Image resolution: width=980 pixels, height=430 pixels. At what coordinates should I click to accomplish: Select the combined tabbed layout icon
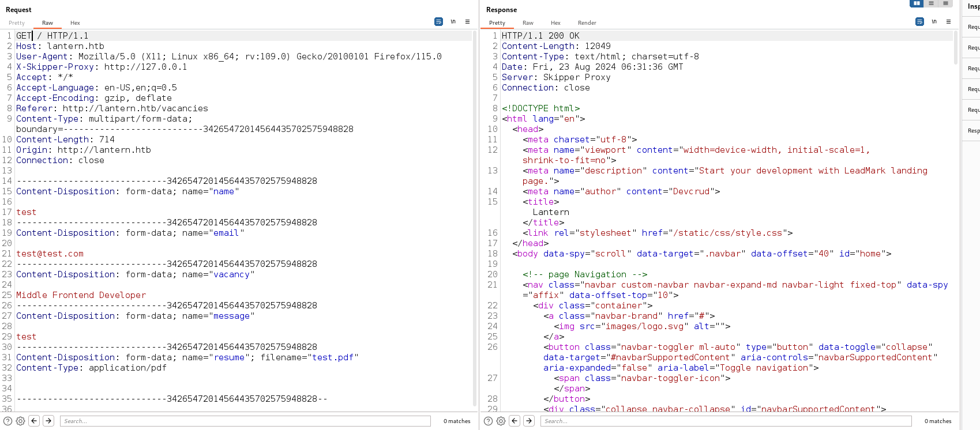pos(945,3)
